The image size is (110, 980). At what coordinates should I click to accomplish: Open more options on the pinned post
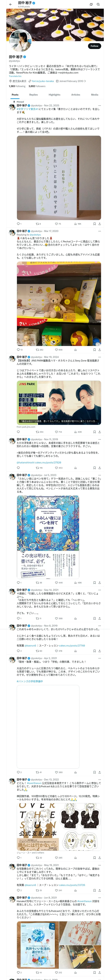click(100, 105)
